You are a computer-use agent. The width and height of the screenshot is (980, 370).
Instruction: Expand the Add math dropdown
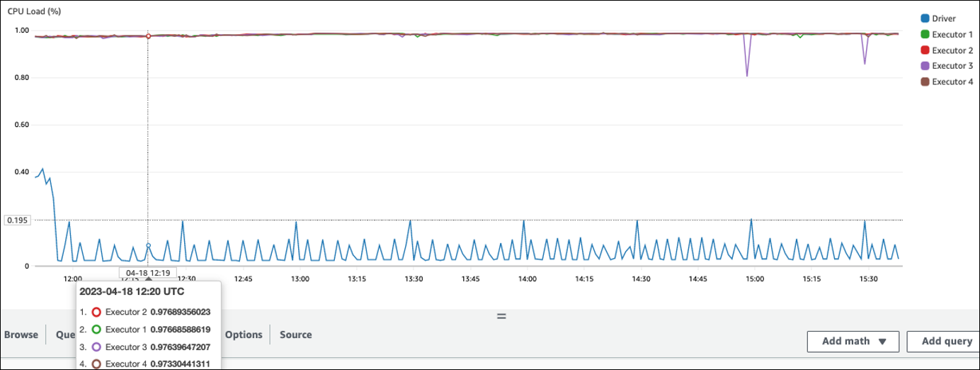(x=853, y=341)
